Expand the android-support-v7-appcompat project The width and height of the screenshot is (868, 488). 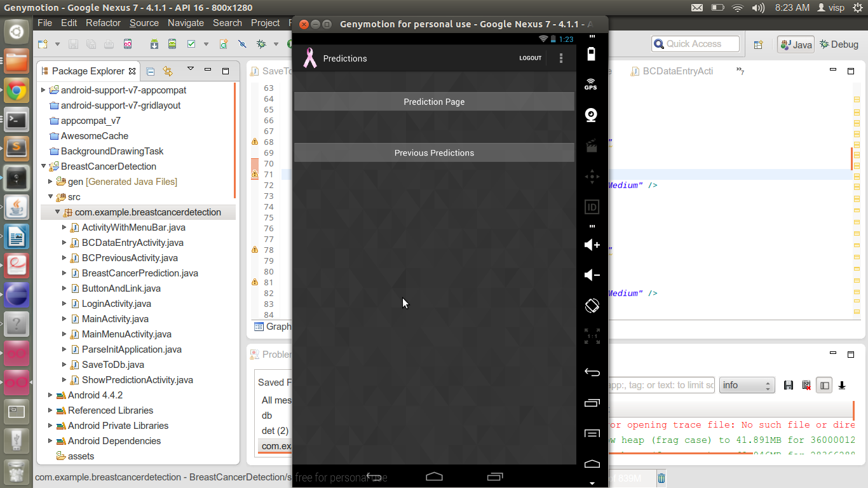coord(43,90)
